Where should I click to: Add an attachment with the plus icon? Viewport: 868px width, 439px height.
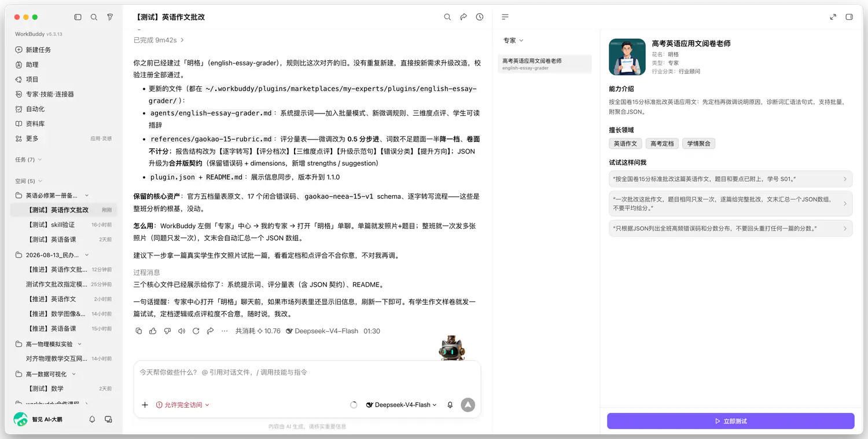click(x=145, y=405)
